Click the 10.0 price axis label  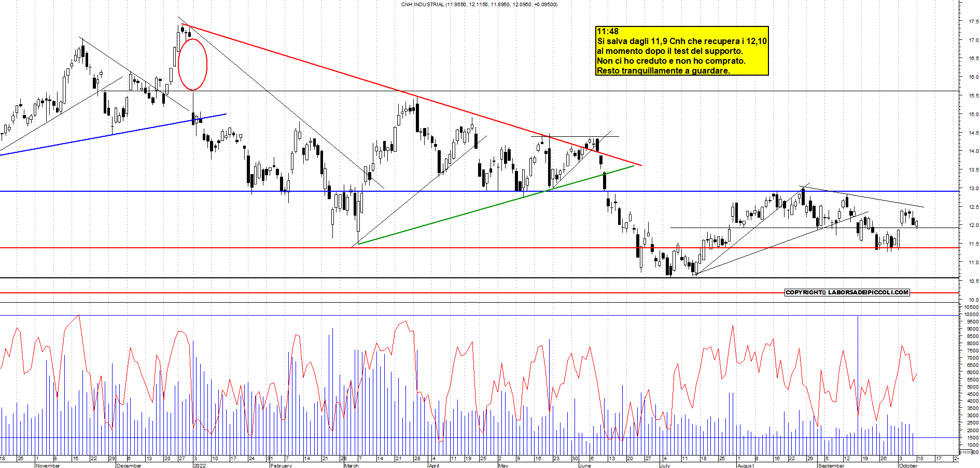click(973, 300)
